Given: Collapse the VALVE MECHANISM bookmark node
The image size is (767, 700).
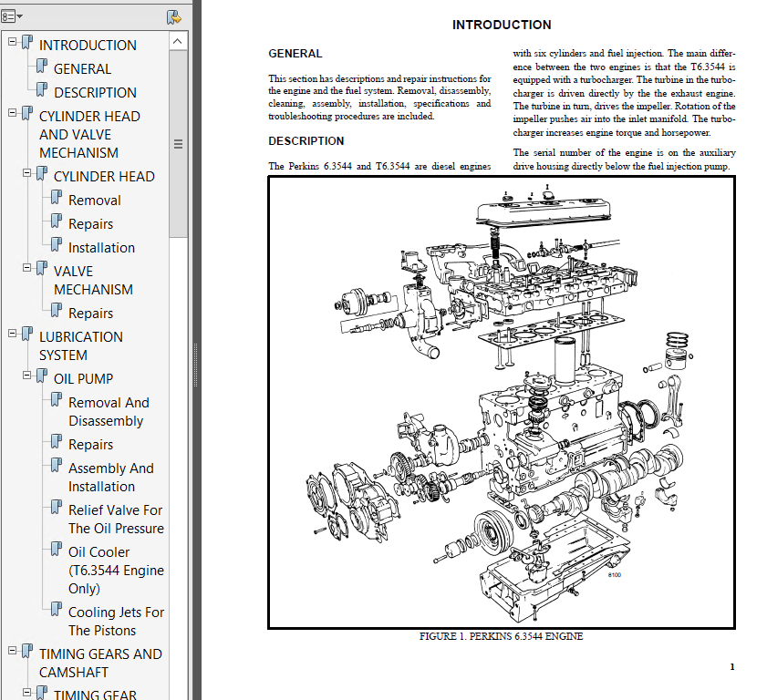Looking at the screenshot, I should [x=26, y=268].
